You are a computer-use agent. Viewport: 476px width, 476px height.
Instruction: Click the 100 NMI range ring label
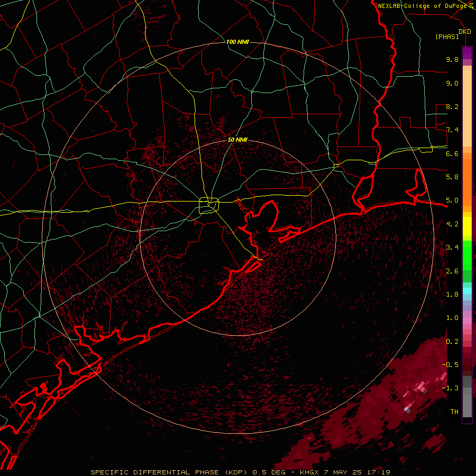tap(237, 42)
